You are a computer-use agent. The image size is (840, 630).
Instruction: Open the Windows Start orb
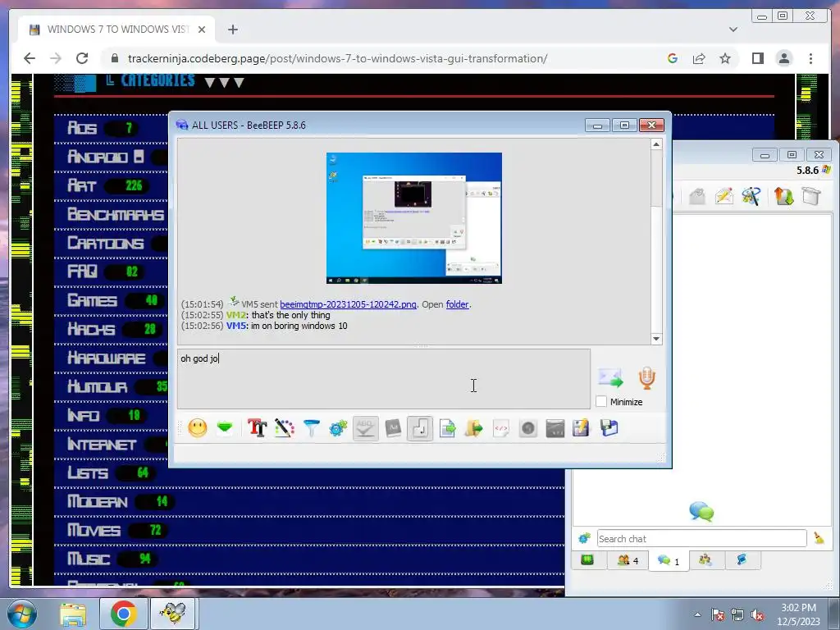click(22, 614)
